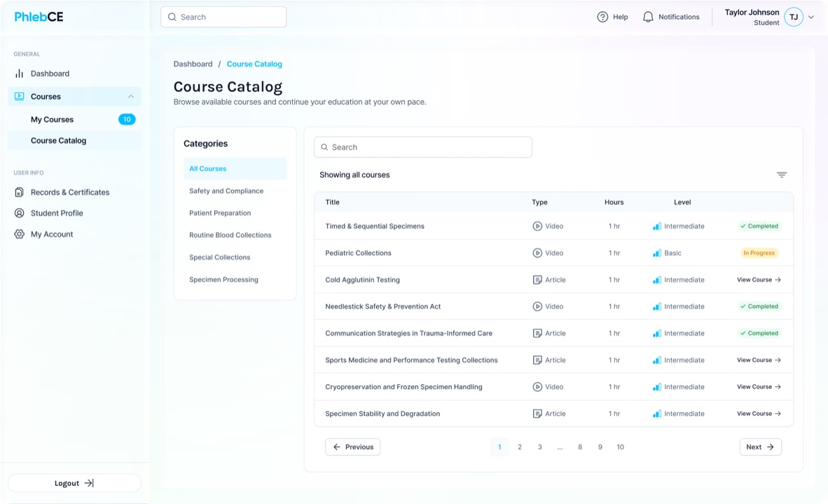Click article icon for Communication Strategies row
Screen dimensions: 828x504
click(x=537, y=333)
